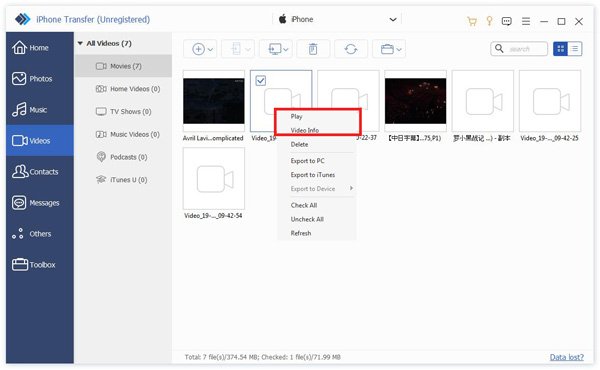Viewport: 600px width, 370px height.
Task: Open the feedback chat icon
Action: [x=507, y=21]
